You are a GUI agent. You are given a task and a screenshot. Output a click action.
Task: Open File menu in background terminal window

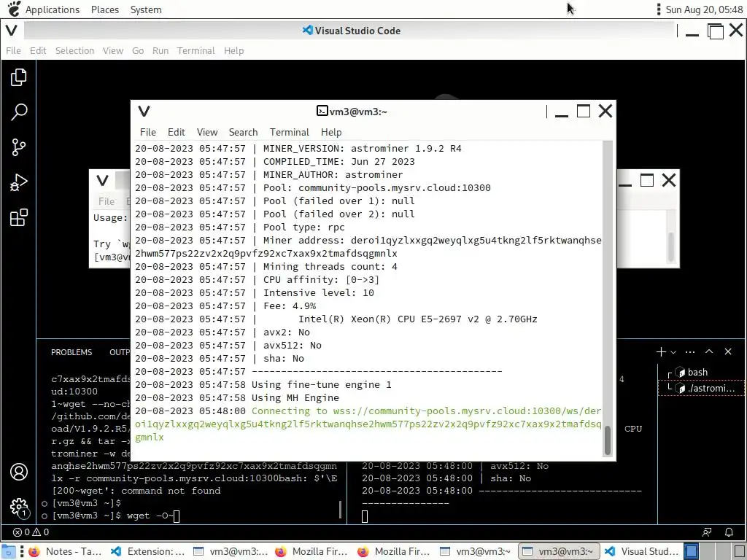pos(107,201)
